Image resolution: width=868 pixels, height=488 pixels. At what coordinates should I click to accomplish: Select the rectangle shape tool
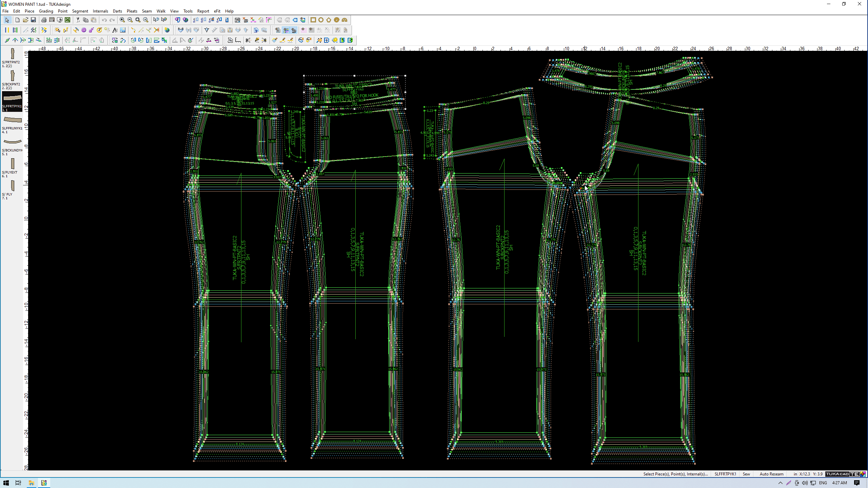point(313,20)
